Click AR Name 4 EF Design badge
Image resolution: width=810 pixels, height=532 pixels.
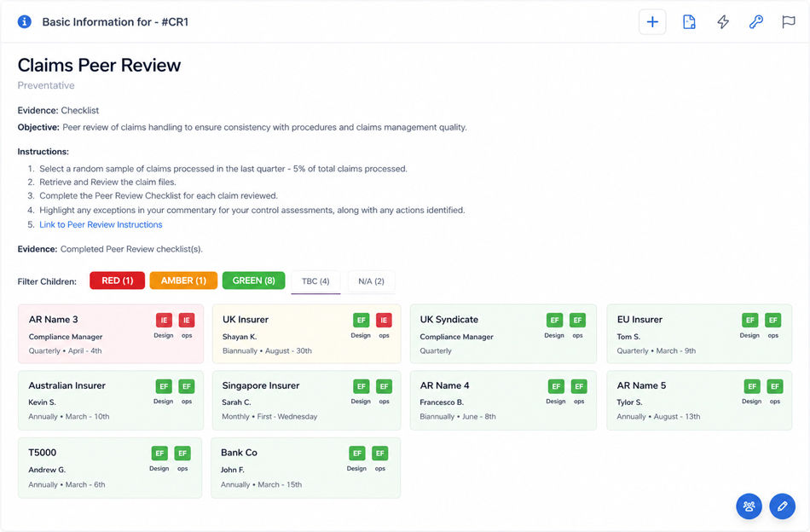[556, 386]
